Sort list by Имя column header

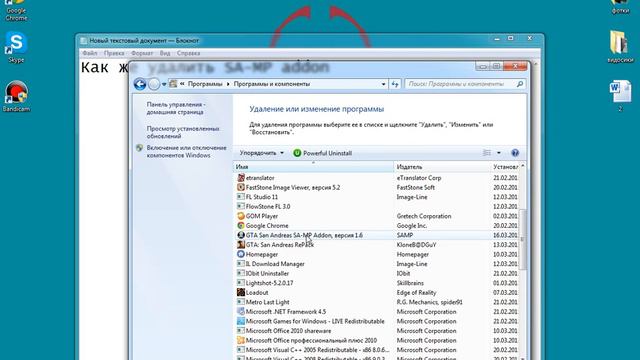point(313,167)
